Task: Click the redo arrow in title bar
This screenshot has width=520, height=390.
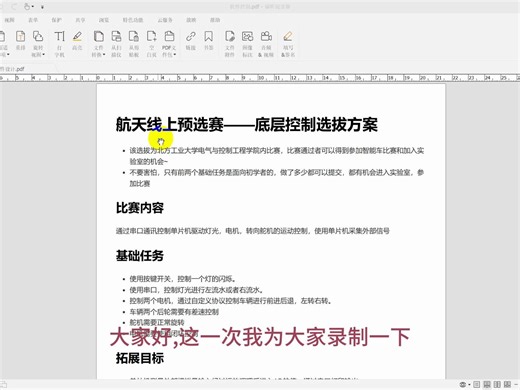Action: [14, 6]
